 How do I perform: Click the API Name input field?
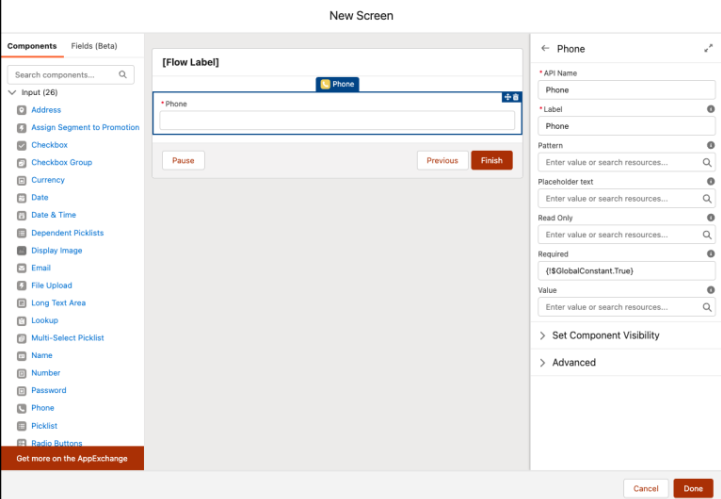(x=626, y=90)
